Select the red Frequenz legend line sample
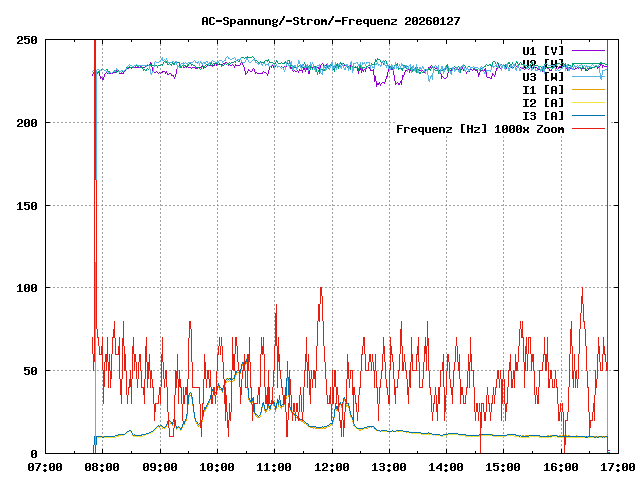This screenshot has width=640, height=480. pyautogui.click(x=589, y=128)
